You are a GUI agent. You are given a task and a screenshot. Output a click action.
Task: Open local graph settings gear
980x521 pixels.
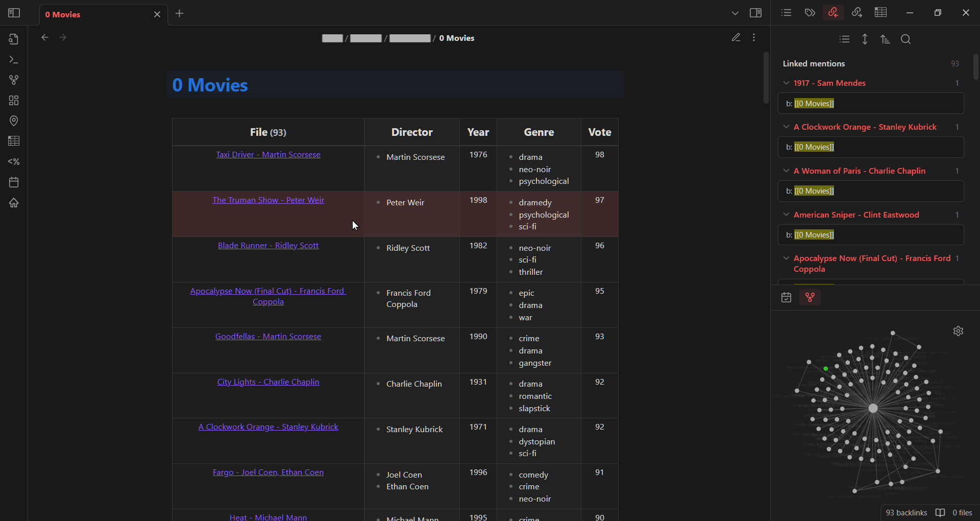(x=958, y=331)
